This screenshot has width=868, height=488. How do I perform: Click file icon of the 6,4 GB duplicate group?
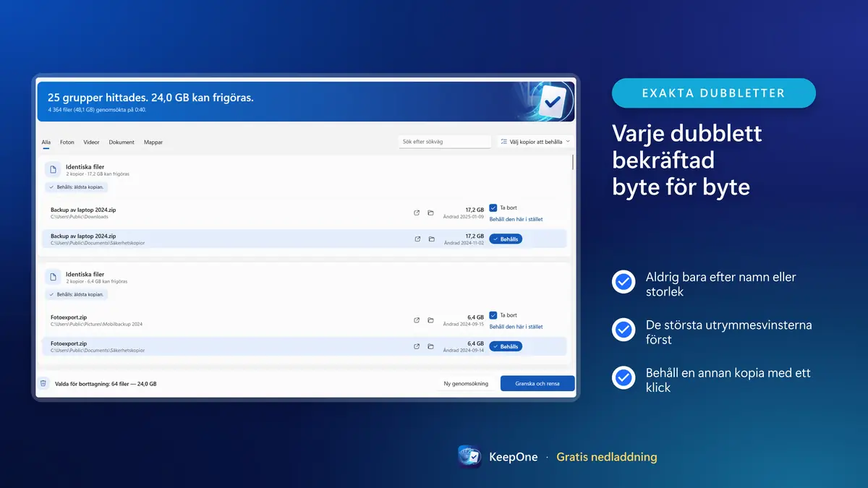coord(53,277)
